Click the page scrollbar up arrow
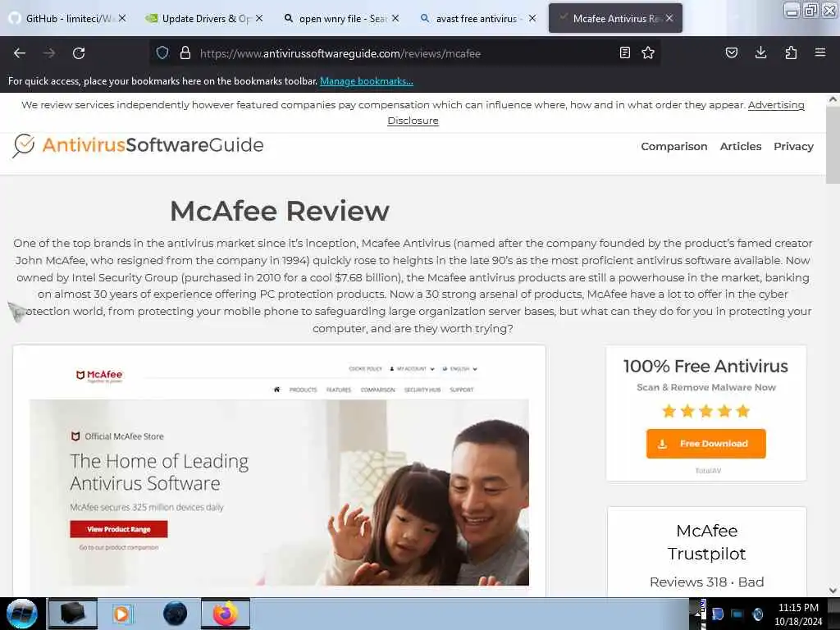840x630 pixels. pos(833,99)
